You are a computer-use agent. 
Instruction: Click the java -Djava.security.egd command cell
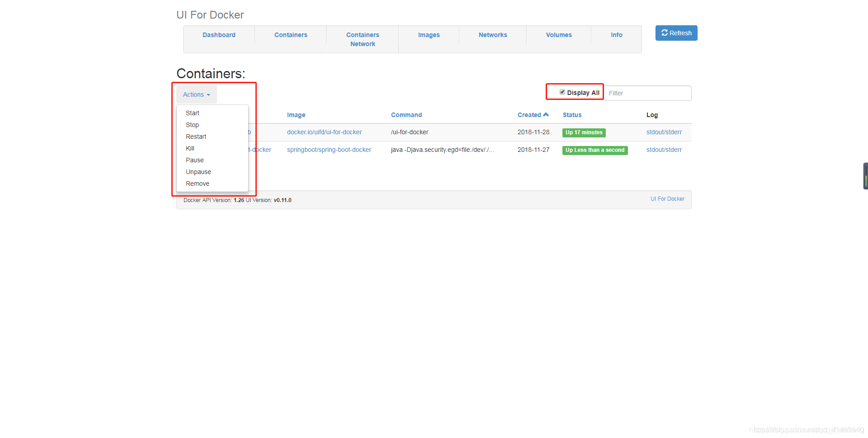[442, 150]
